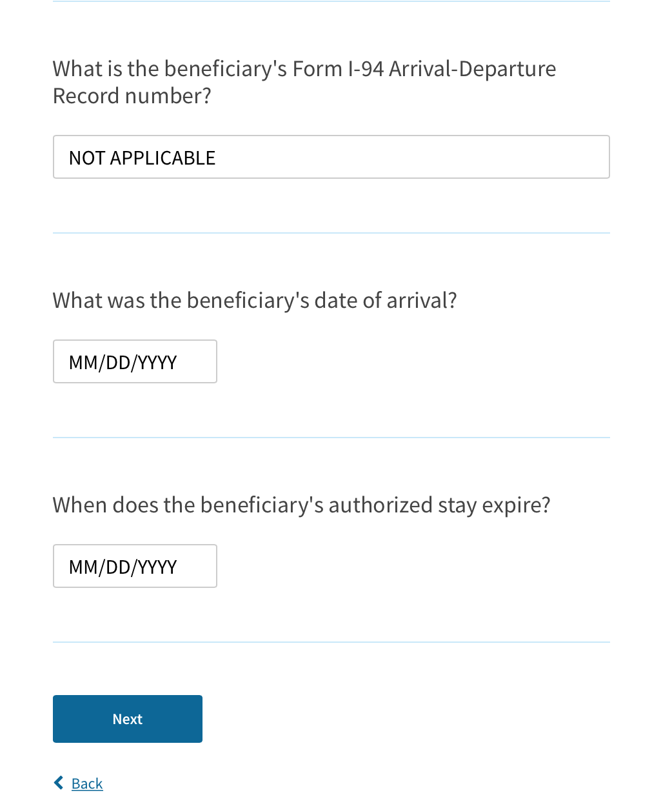Click the MM/DD/YYYY placeholder under date of arrival
The image size is (672, 808).
[x=123, y=363]
